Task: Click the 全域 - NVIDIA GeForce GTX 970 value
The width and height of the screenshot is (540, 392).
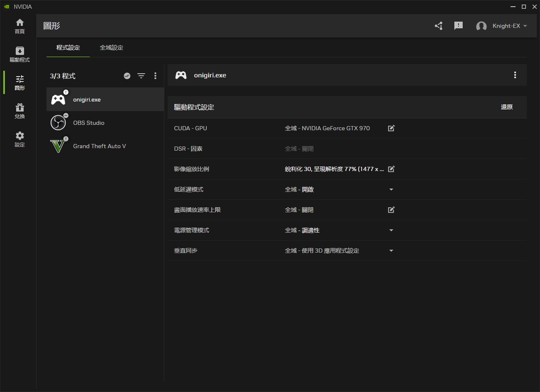Action: pos(327,128)
